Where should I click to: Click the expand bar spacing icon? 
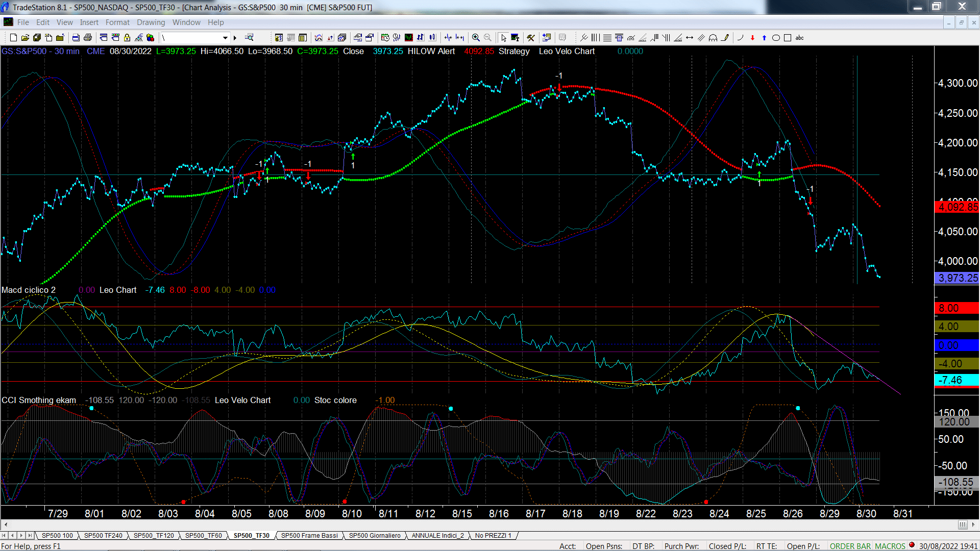point(460,38)
